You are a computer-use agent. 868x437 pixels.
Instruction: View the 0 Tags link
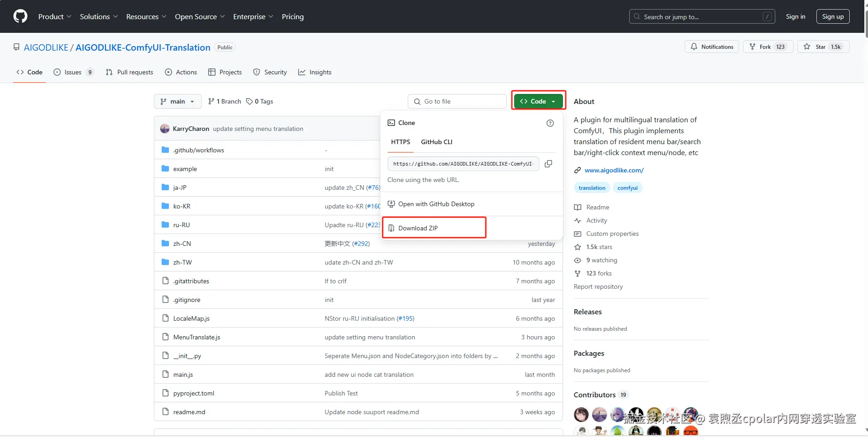point(259,101)
